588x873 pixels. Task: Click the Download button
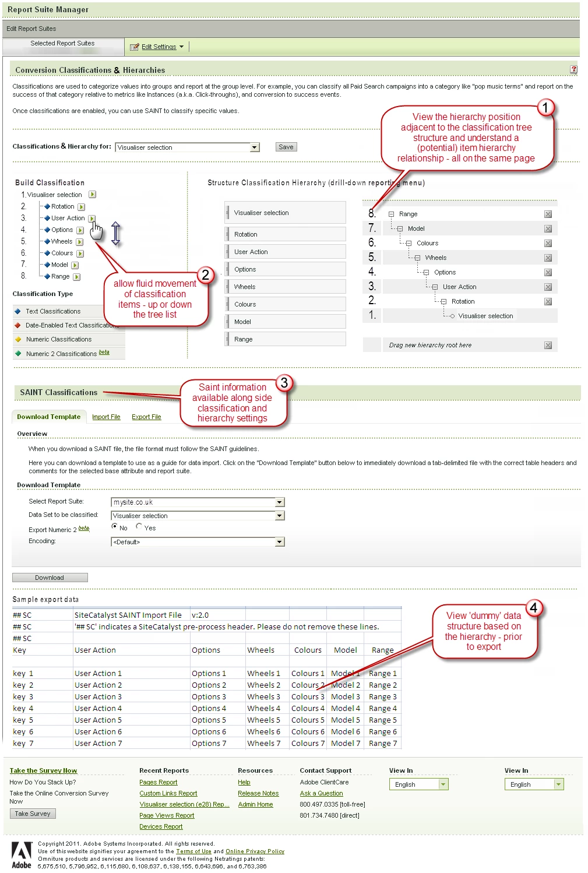click(x=50, y=578)
